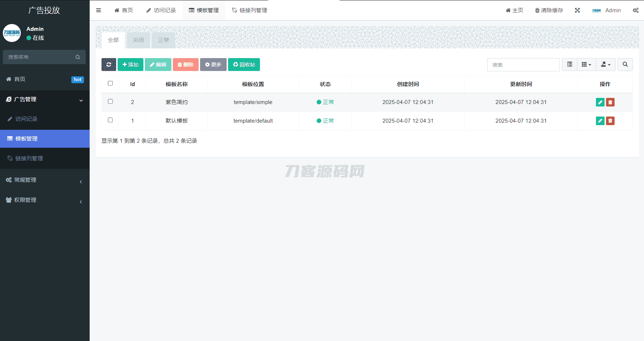Open the export data dropdown
The width and height of the screenshot is (644, 341).
click(606, 65)
